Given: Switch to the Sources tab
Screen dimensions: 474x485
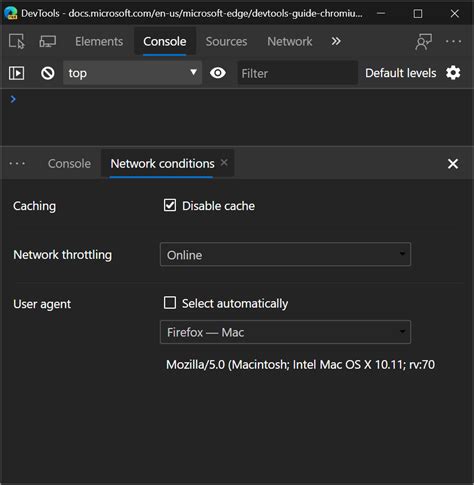Looking at the screenshot, I should click(226, 41).
